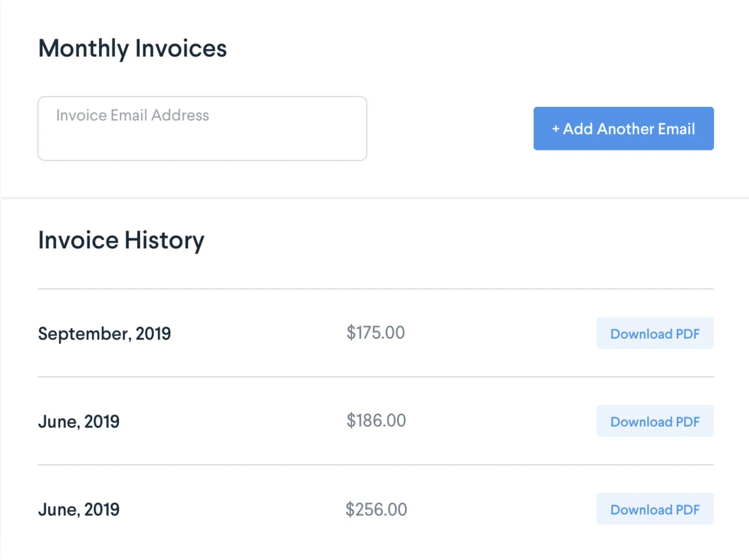The width and height of the screenshot is (749, 560).
Task: Click the first June, 2019 row label
Action: pos(78,421)
